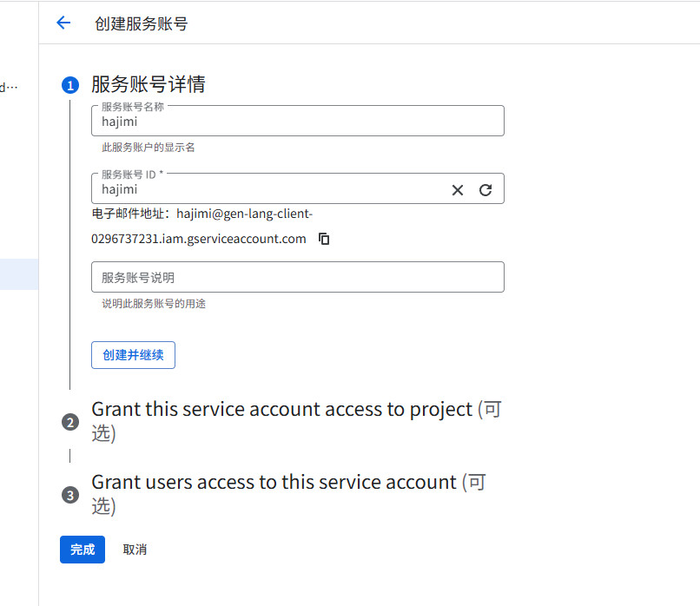Click the blue 完成 button

(83, 550)
